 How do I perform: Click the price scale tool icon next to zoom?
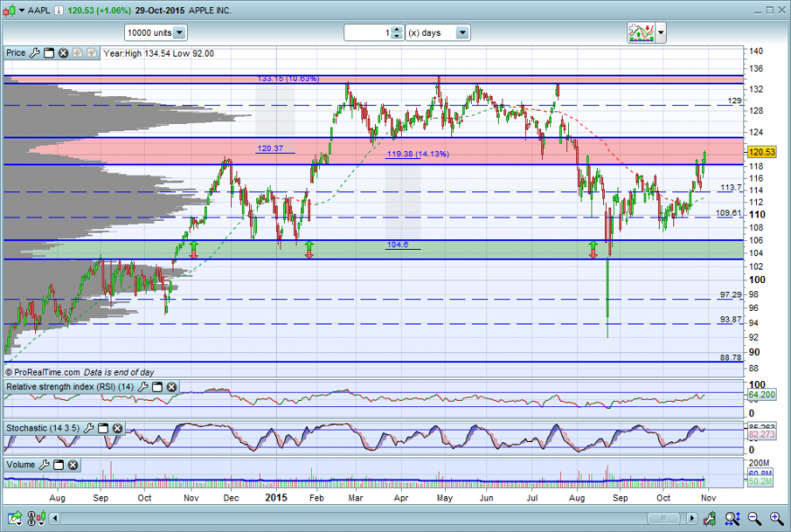(x=710, y=518)
